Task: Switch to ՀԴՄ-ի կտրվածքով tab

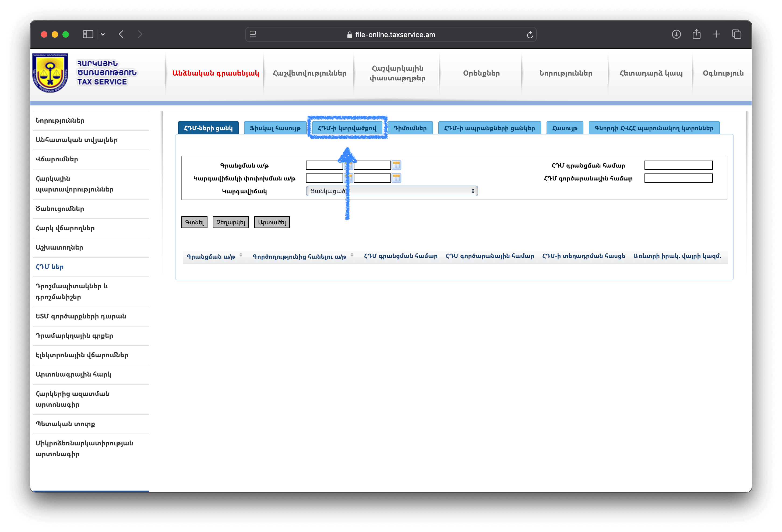Action: tap(347, 128)
